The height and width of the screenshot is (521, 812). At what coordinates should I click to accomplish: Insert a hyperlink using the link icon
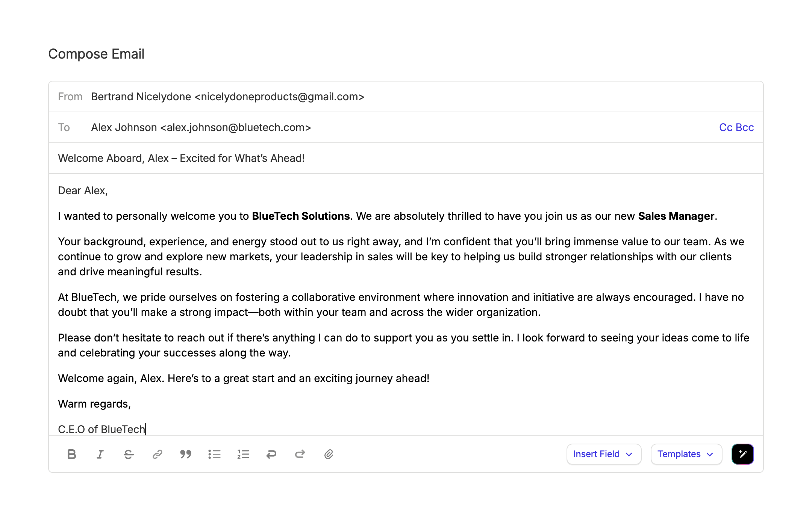157,455
